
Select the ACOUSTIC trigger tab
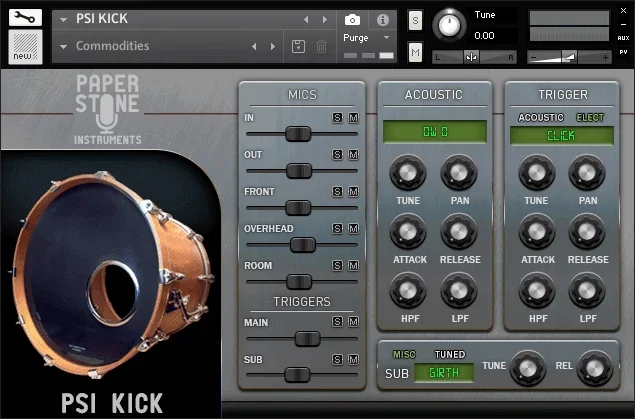point(541,117)
